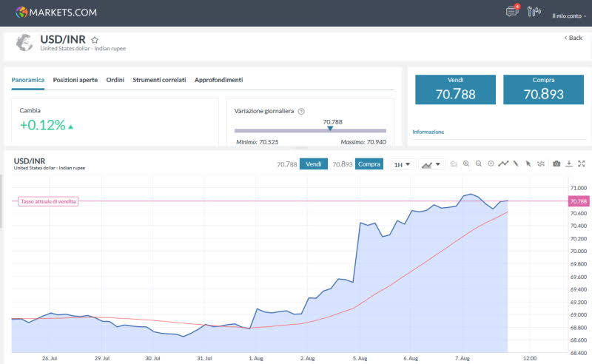Image resolution: width=592 pixels, height=364 pixels.
Task: Select the cursor pointer tool
Action: click(528, 164)
